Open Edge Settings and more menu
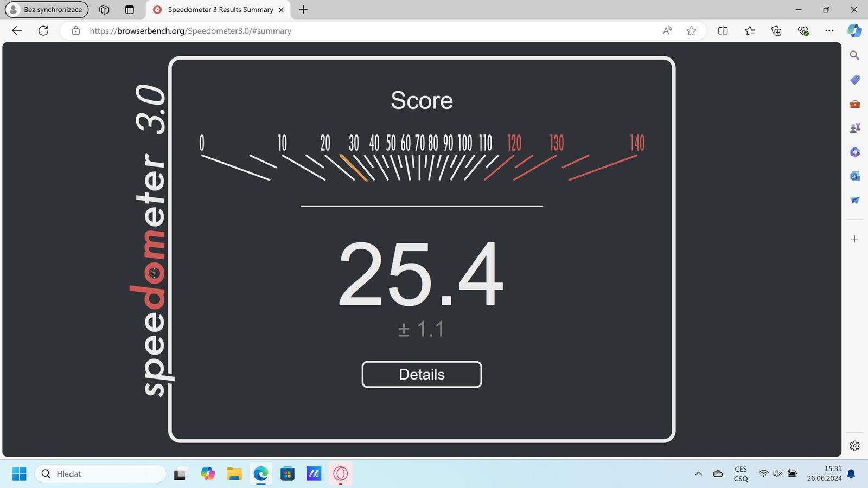 coord(829,31)
